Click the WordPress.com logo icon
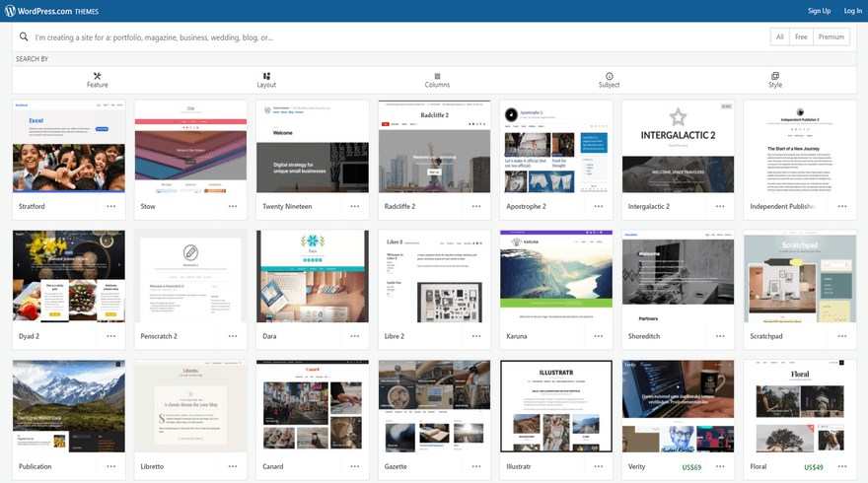The width and height of the screenshot is (868, 483). tap(10, 11)
